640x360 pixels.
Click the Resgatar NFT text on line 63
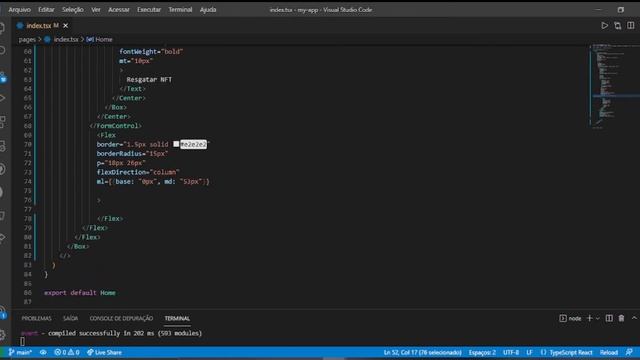click(x=149, y=79)
